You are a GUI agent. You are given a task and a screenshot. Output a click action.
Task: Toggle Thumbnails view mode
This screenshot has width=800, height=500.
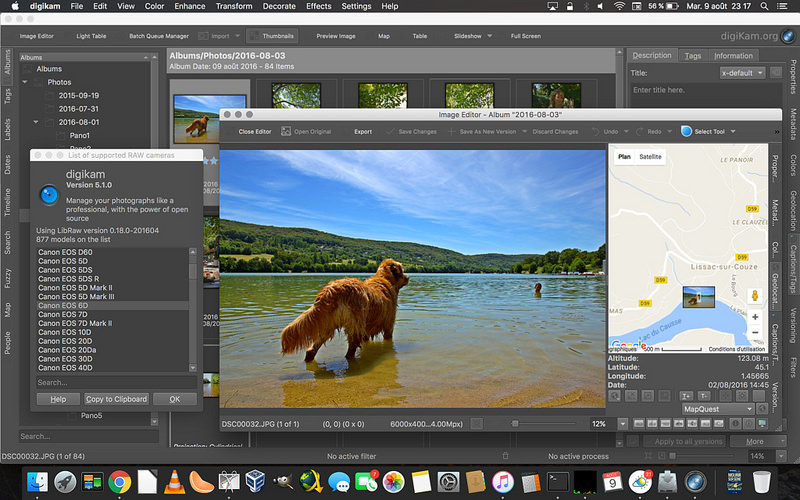[272, 36]
